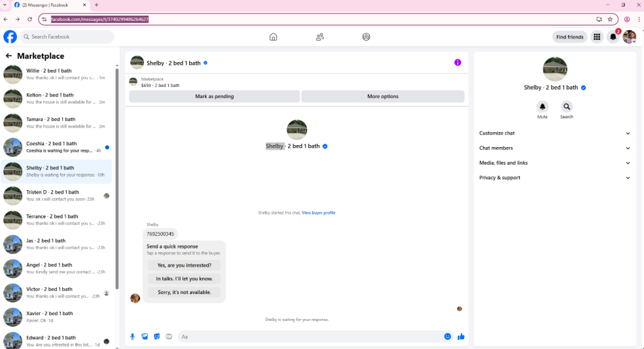Image resolution: width=644 pixels, height=349 pixels.
Task: Click the Shelby header listing thumbnail
Action: pyautogui.click(x=137, y=63)
